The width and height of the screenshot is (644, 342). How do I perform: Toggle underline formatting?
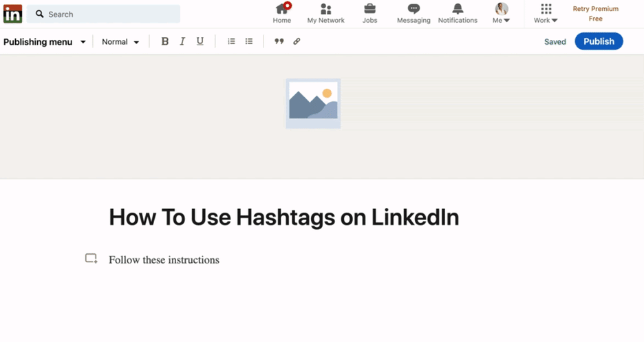coord(200,41)
